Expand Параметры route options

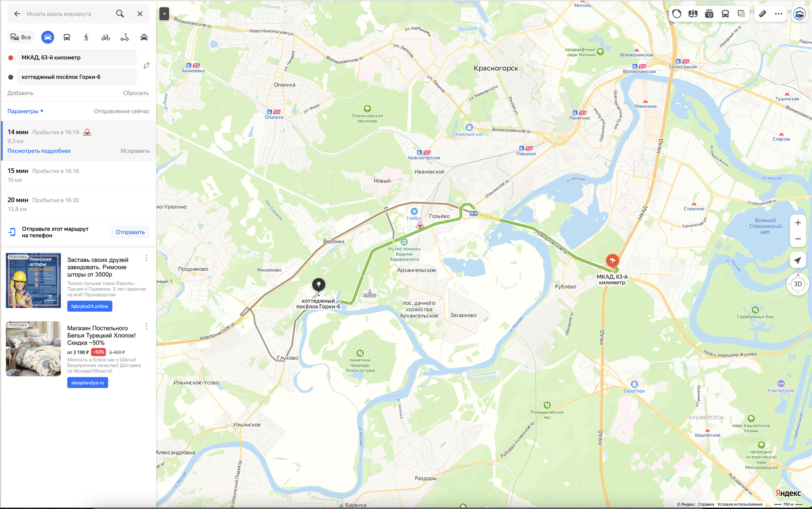point(25,111)
